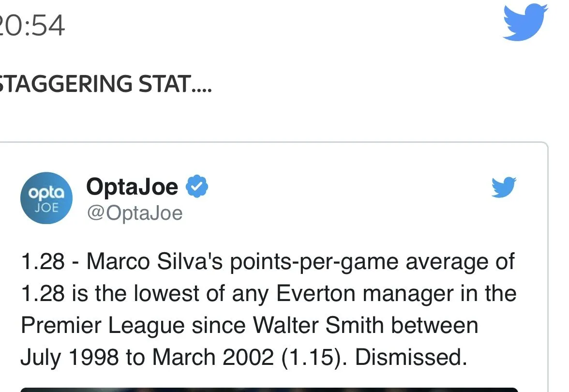The image size is (569, 392).
Task: Click the small Twitter bird in embedded tweet
Action: (504, 187)
